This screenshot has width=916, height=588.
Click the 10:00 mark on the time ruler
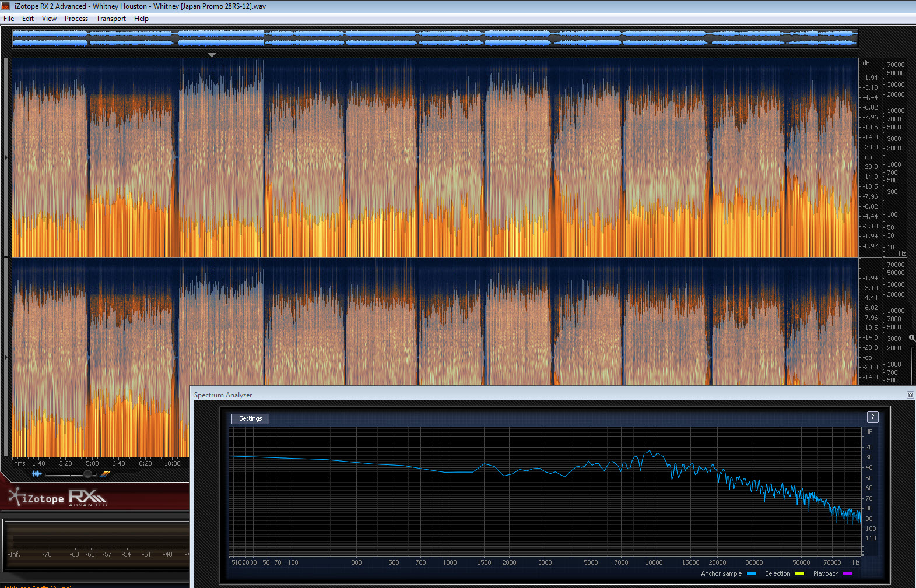[x=172, y=463]
